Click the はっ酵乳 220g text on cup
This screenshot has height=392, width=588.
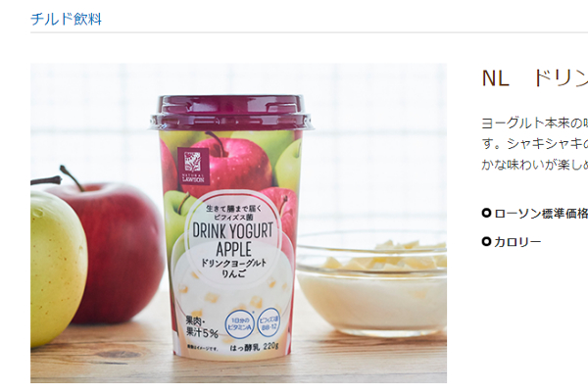pyautogui.click(x=254, y=347)
